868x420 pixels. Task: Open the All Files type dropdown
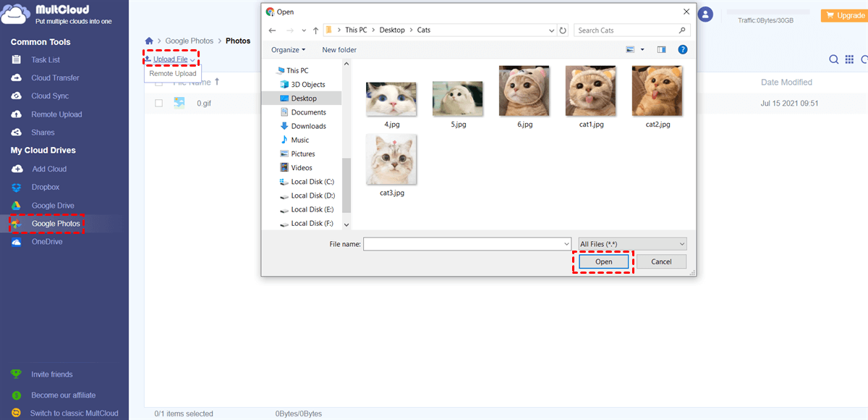coord(632,244)
